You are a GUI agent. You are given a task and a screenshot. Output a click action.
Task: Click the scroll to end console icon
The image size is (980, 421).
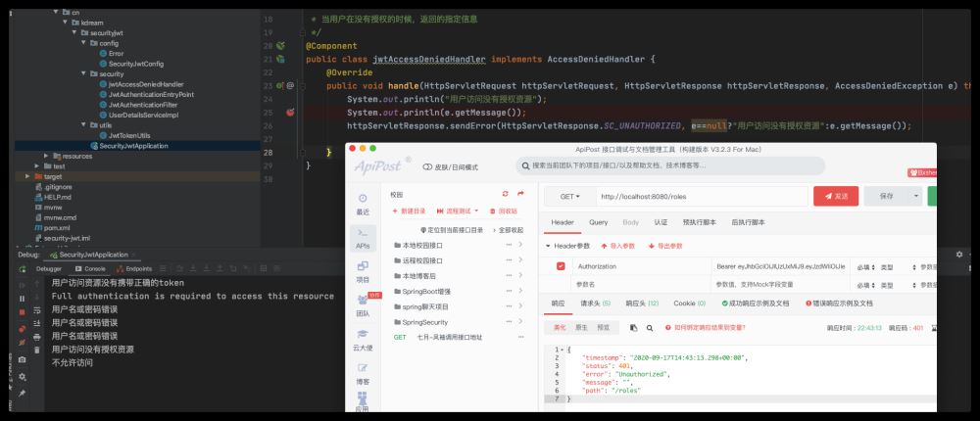tap(37, 323)
